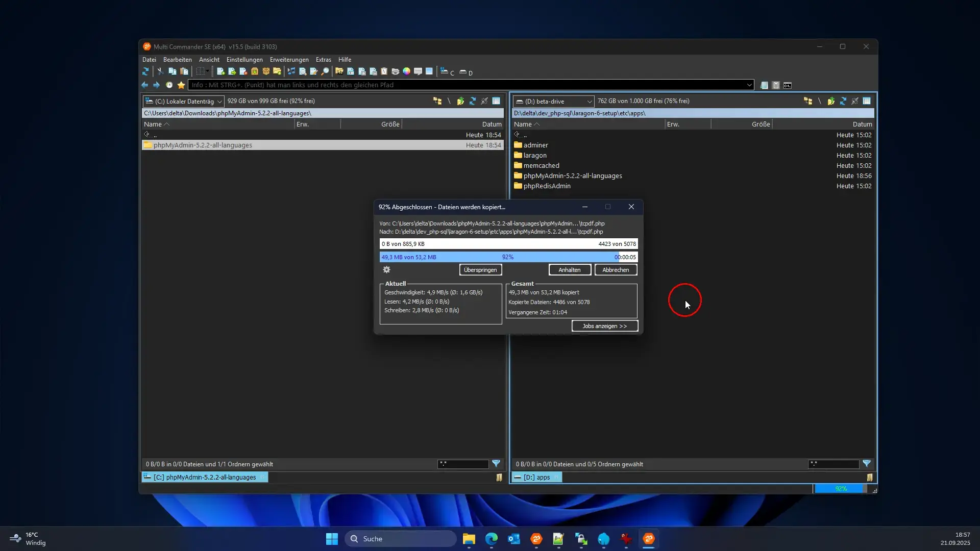This screenshot has width=980, height=551.
Task: Click Jobs anzeigen >> expander button
Action: (604, 326)
